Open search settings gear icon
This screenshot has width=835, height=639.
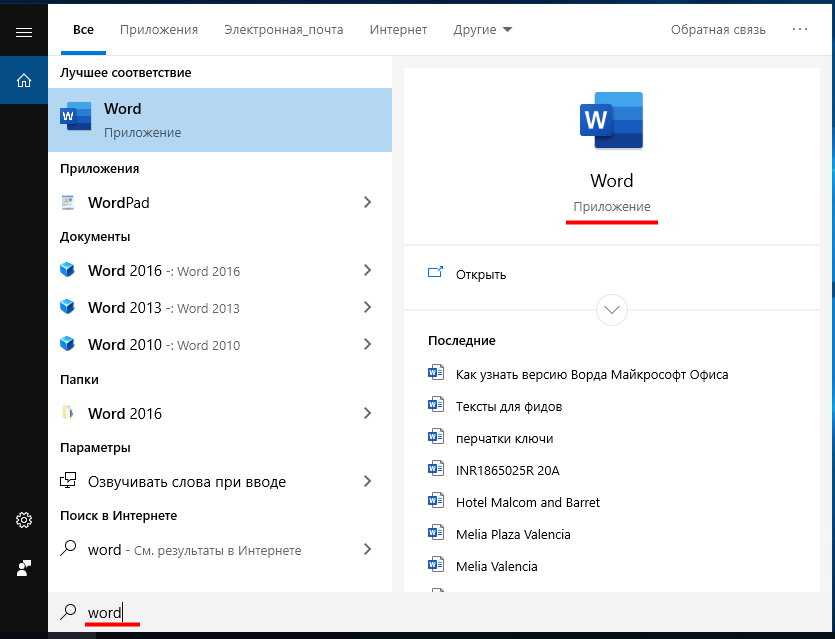pos(24,520)
